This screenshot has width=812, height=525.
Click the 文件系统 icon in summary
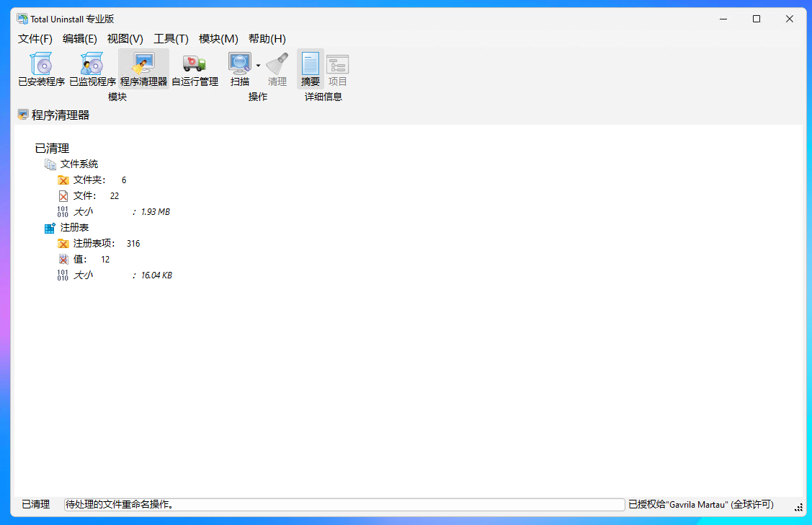click(x=50, y=164)
